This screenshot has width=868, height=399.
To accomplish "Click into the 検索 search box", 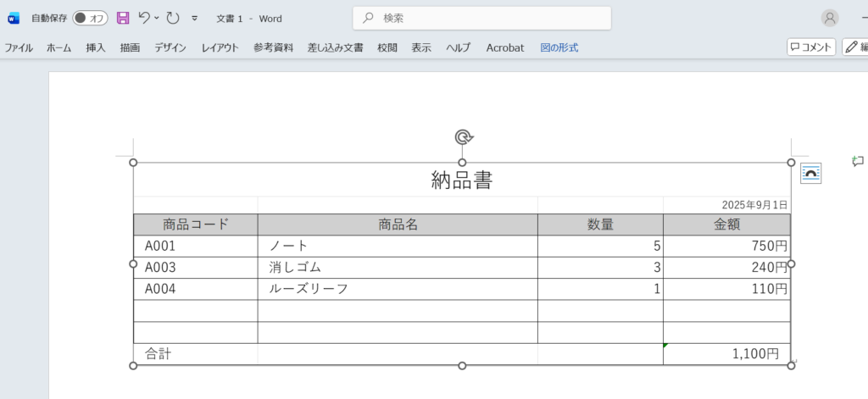I will 482,19.
